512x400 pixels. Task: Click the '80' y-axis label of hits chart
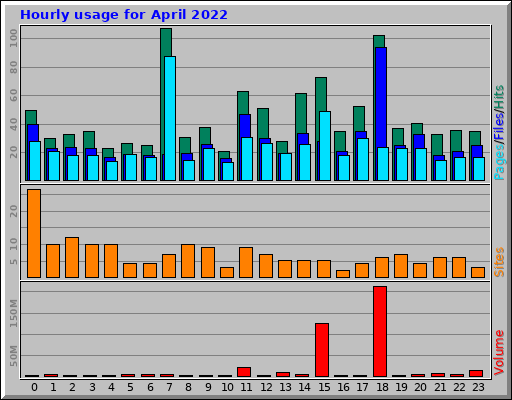pos(13,67)
